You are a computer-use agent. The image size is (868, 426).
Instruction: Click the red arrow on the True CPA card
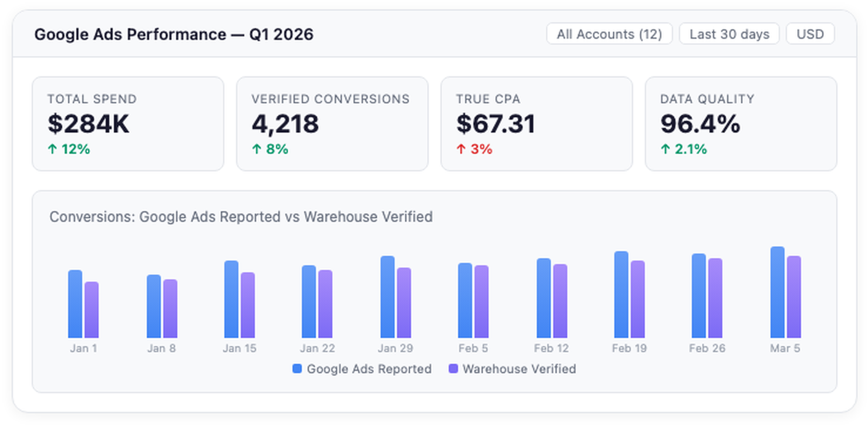[460, 149]
